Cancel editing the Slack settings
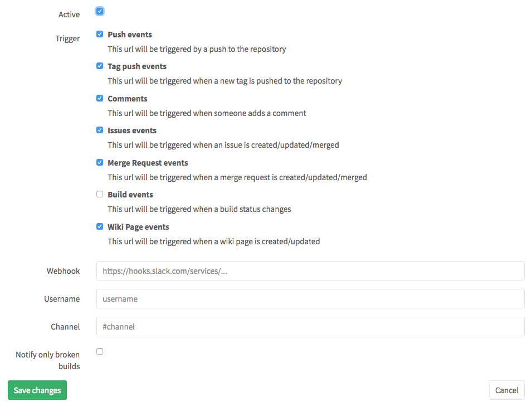The width and height of the screenshot is (532, 406). [x=507, y=390]
